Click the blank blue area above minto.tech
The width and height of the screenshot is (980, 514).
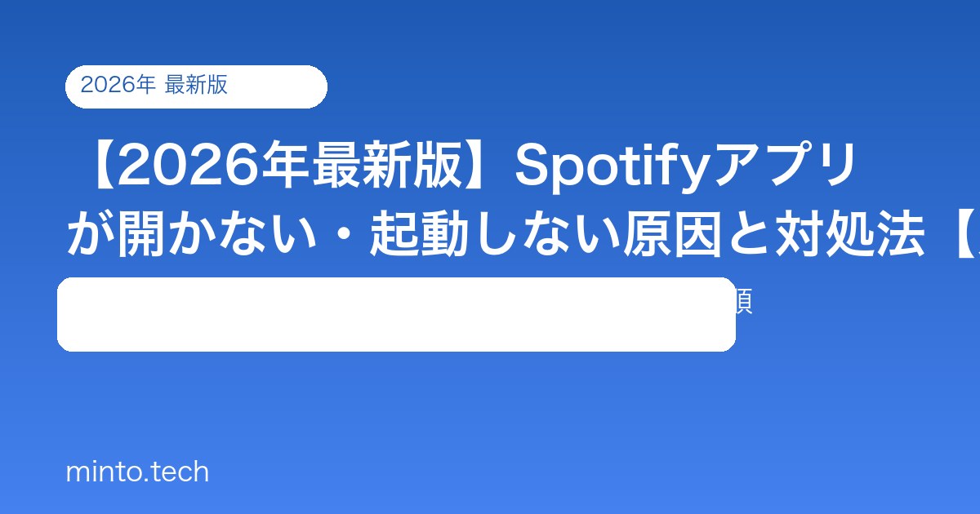coord(327,408)
